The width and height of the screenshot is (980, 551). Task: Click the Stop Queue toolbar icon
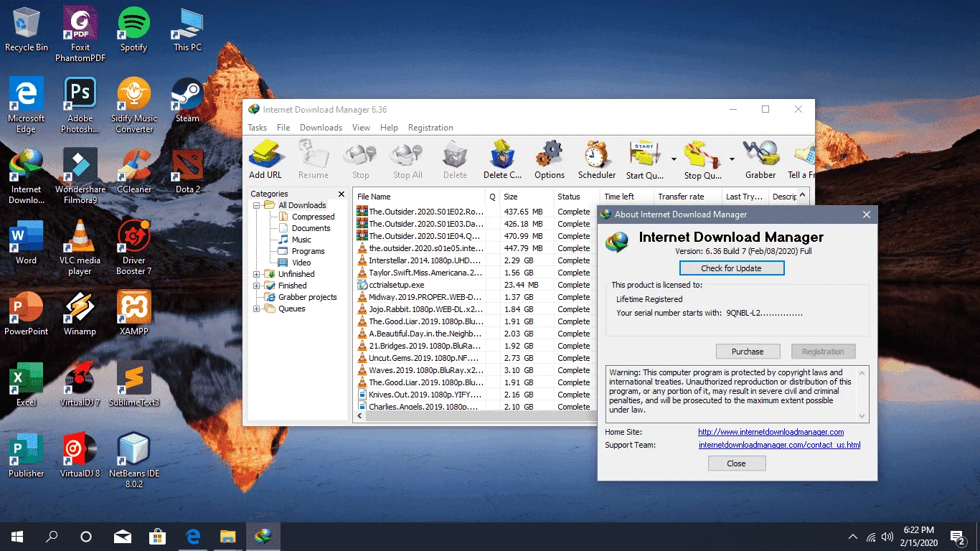coord(702,159)
